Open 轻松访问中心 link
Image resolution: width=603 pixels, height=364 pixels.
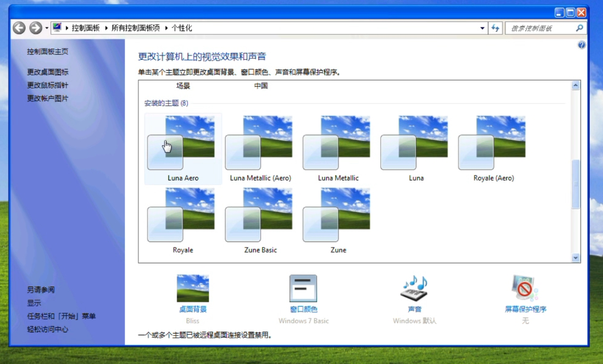(48, 329)
